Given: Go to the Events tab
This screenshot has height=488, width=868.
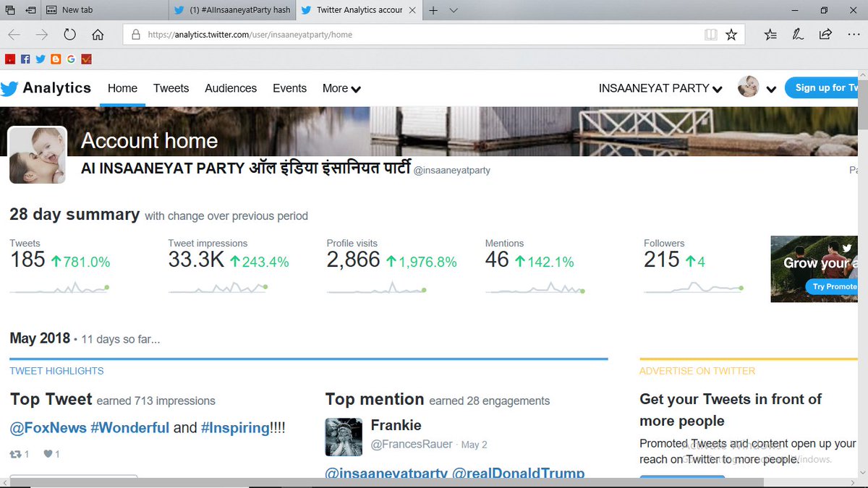Looking at the screenshot, I should [x=289, y=88].
